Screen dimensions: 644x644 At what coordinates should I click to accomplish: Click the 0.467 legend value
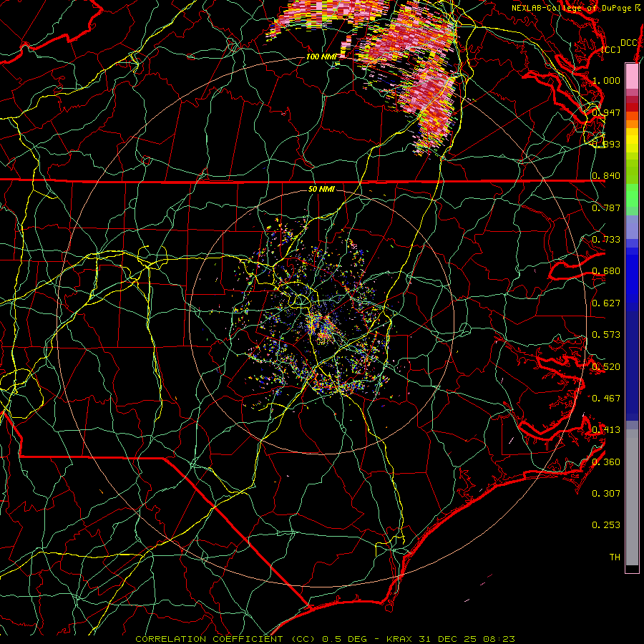[606, 398]
